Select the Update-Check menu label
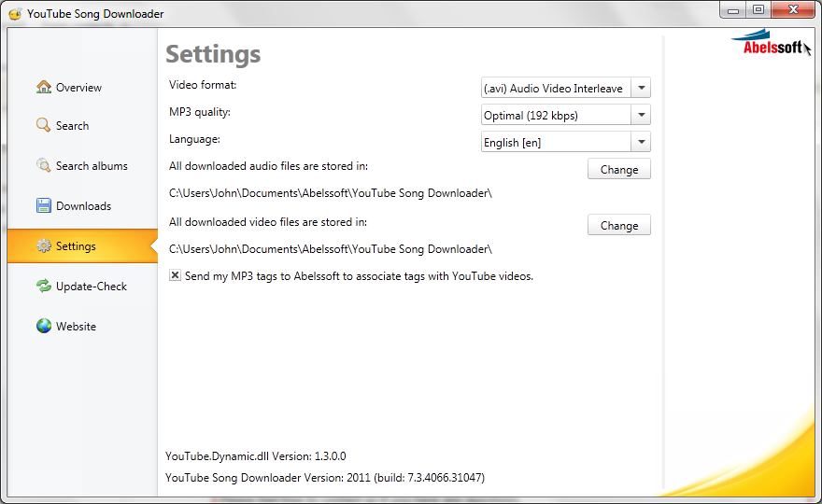 point(92,287)
